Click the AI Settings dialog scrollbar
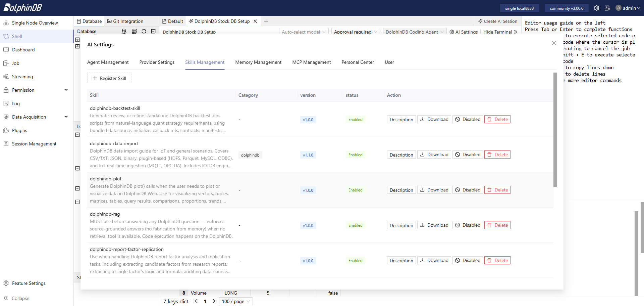This screenshot has width=644, height=306. [x=555, y=130]
